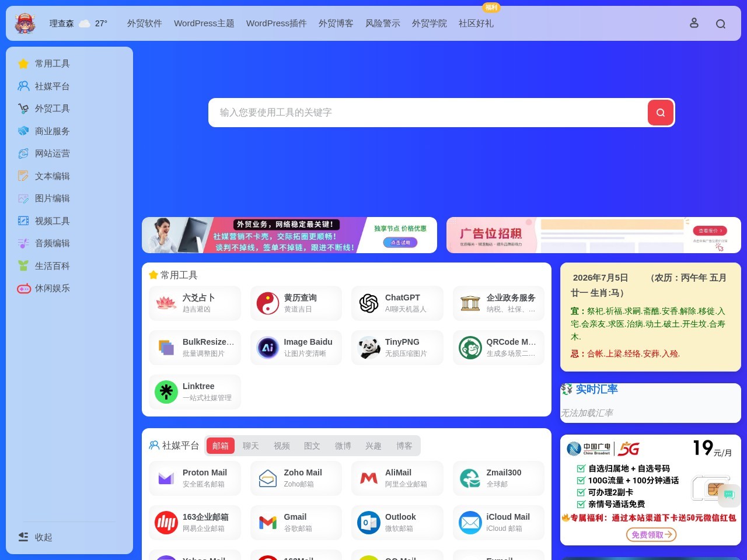Open the TinyPNG panda tool card

click(x=397, y=348)
